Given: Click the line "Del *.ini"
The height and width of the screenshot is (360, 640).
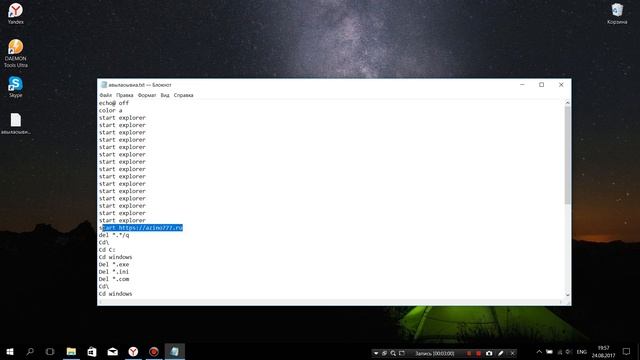Looking at the screenshot, I should 114,272.
